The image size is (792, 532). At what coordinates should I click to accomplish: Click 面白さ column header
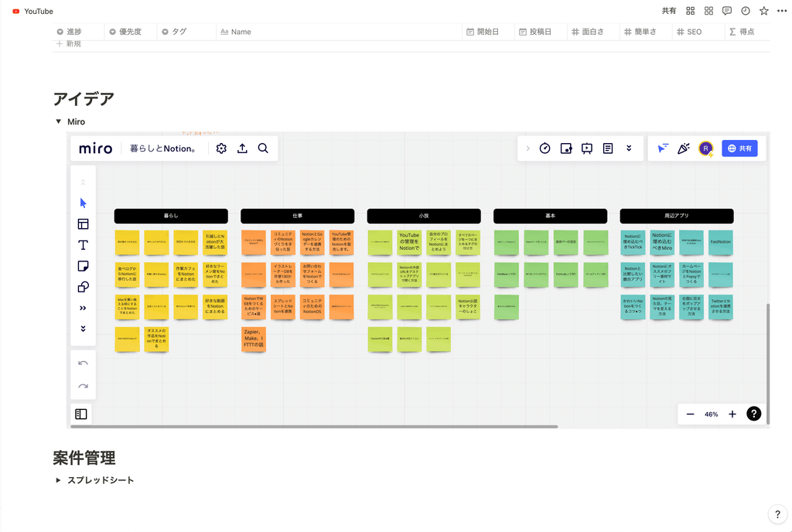[593, 32]
